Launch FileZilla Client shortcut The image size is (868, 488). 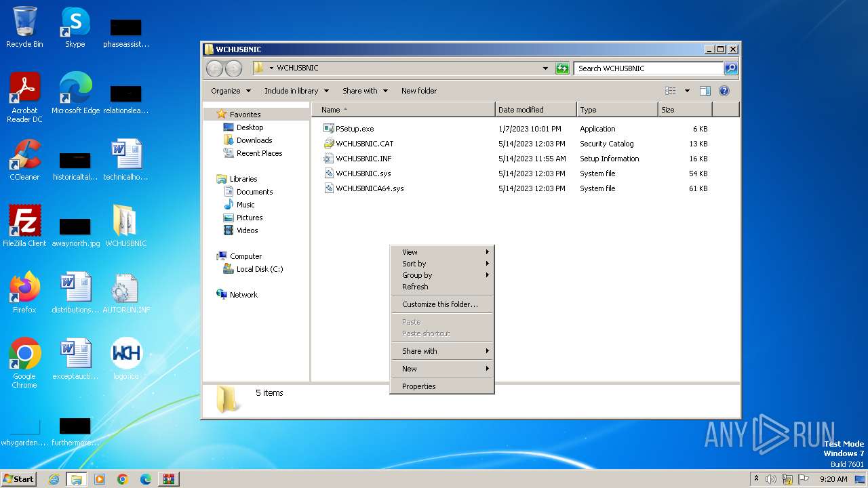point(24,226)
